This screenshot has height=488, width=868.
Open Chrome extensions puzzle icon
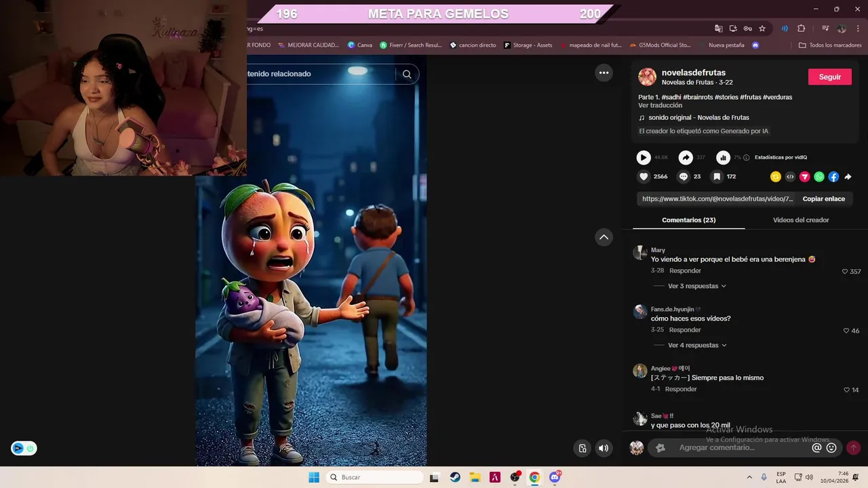[801, 28]
